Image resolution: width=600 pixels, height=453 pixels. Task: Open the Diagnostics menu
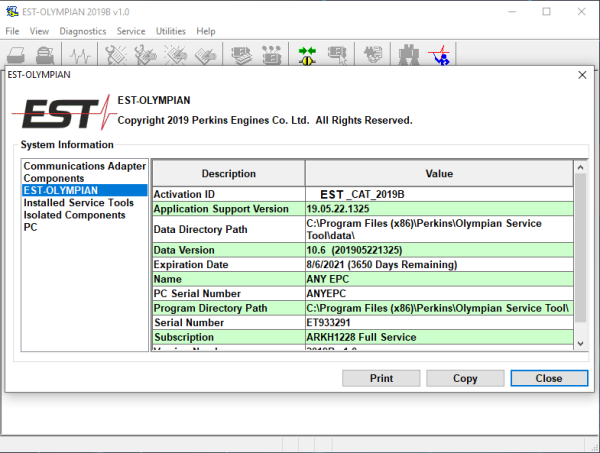tap(83, 31)
